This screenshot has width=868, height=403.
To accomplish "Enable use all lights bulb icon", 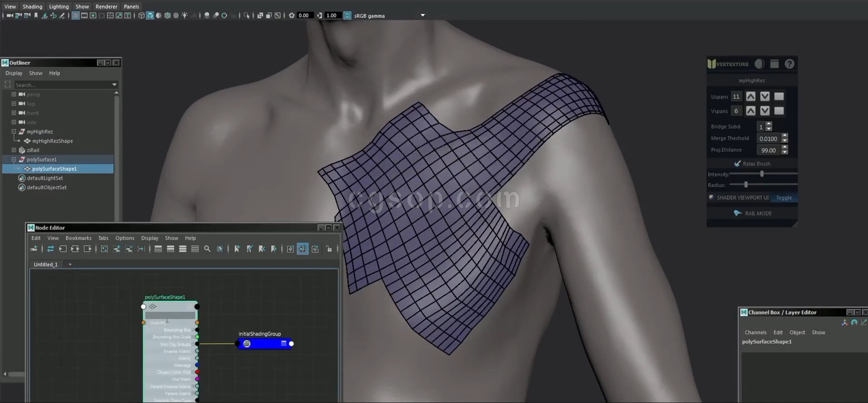I will pyautogui.click(x=185, y=15).
